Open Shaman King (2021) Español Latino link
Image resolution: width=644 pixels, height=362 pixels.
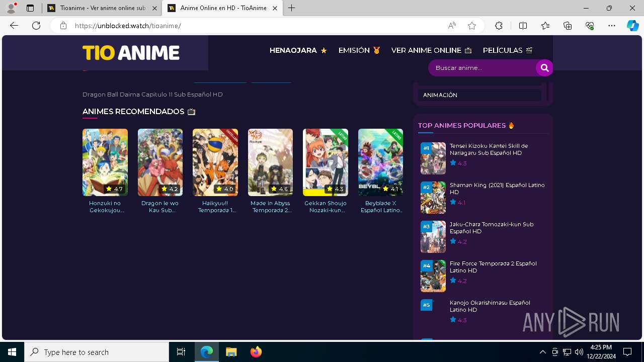click(x=497, y=189)
